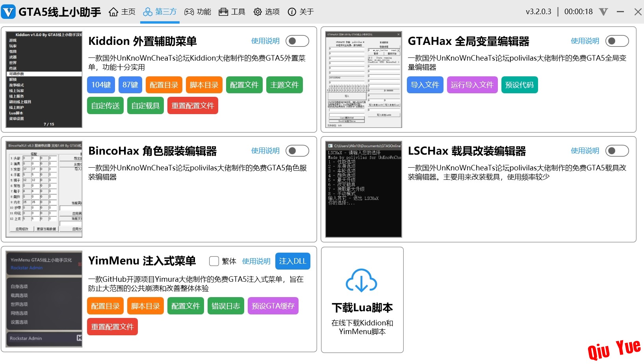Screen dimensions: 644x364
Task: Click the 104键 button
Action: coord(101,85)
